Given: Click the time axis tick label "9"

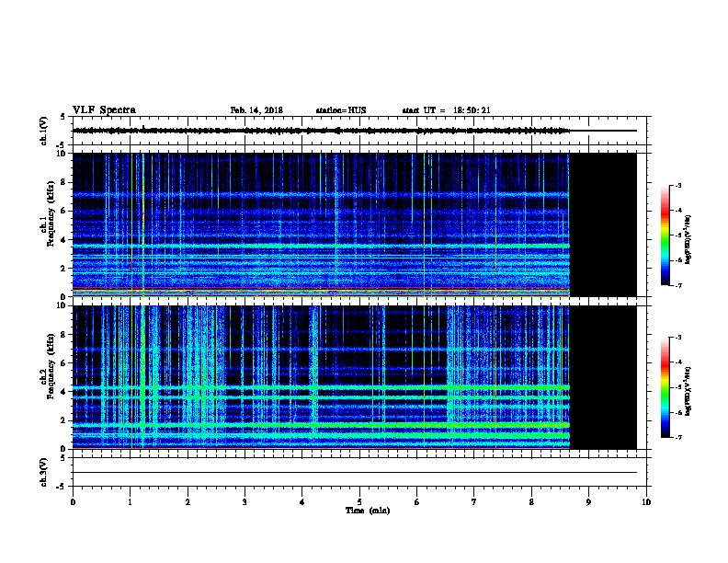Looking at the screenshot, I should point(588,502).
